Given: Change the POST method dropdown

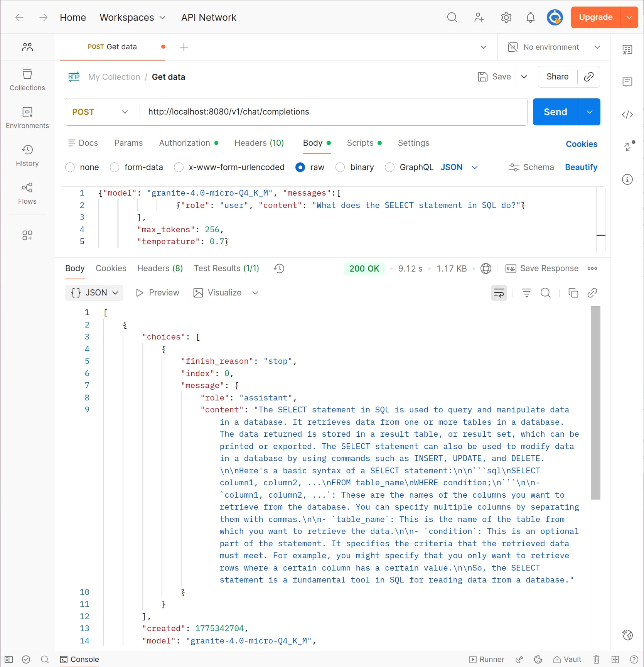Looking at the screenshot, I should (x=100, y=112).
